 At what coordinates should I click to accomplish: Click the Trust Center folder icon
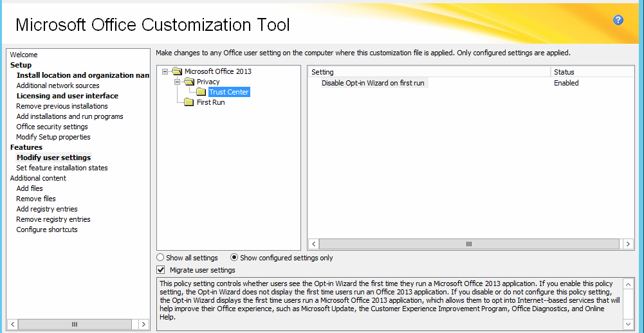[201, 92]
